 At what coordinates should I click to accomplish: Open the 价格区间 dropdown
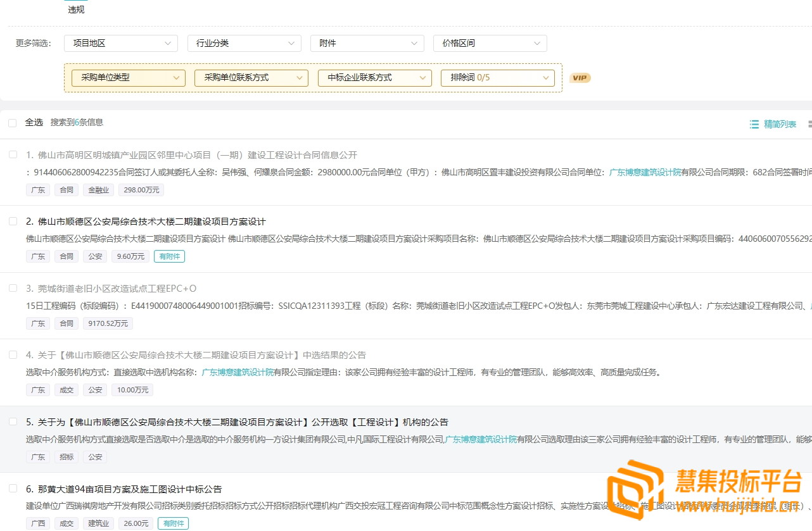pyautogui.click(x=490, y=43)
